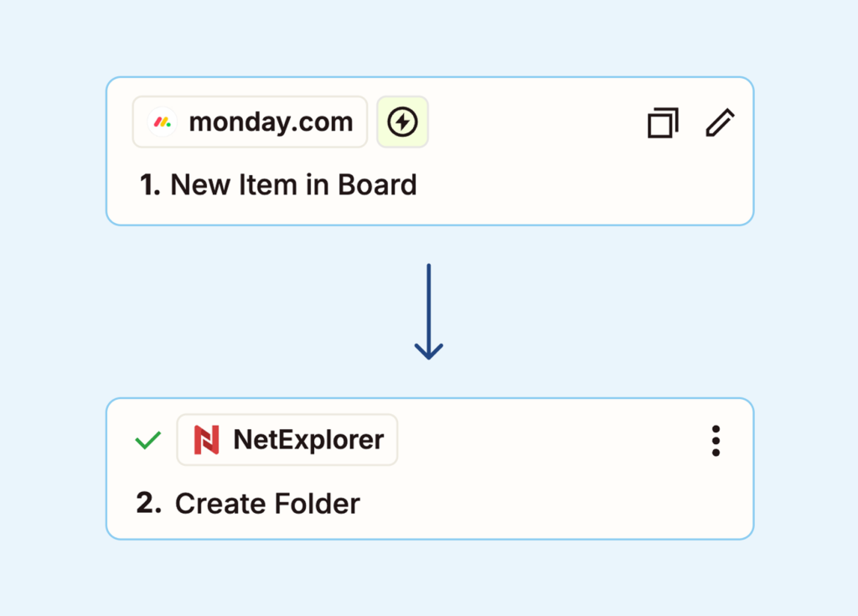This screenshot has height=616, width=858.
Task: Click the green checkmark status icon
Action: 148,440
